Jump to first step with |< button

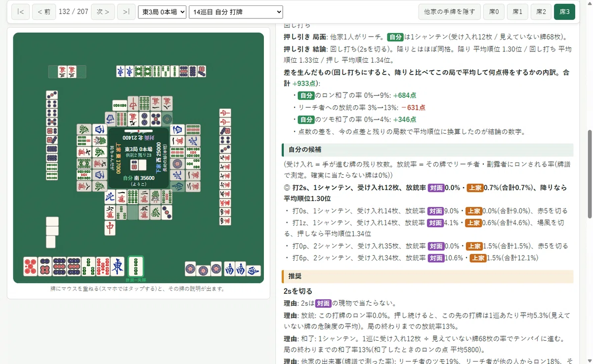(20, 12)
